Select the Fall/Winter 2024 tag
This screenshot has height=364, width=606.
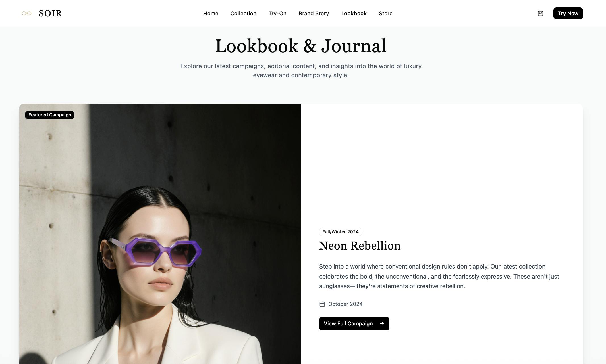[x=341, y=232]
